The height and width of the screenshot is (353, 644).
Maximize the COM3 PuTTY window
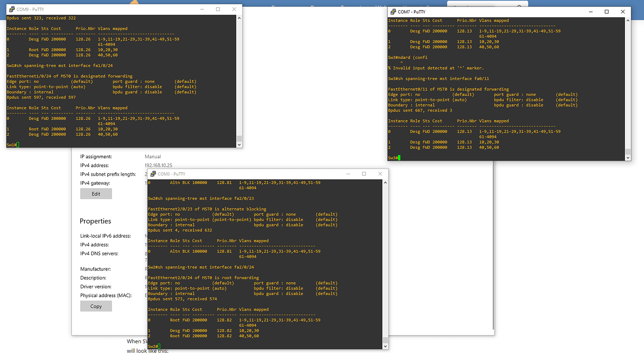coord(364,173)
